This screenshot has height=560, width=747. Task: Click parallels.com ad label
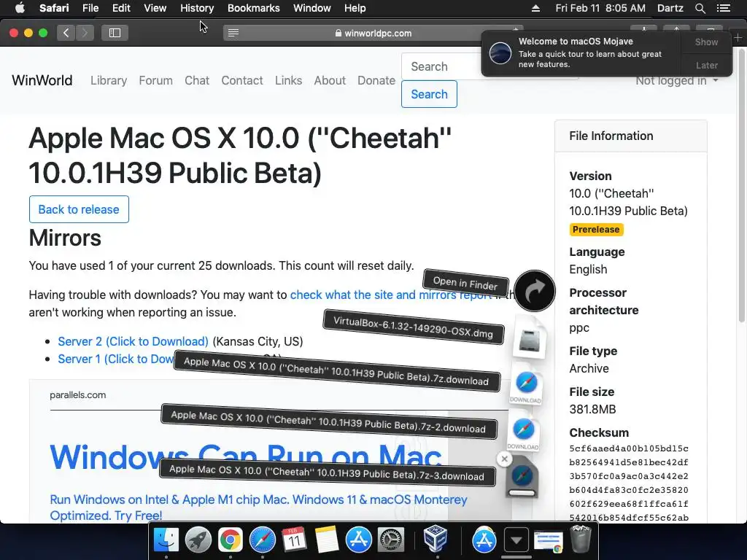click(x=77, y=394)
